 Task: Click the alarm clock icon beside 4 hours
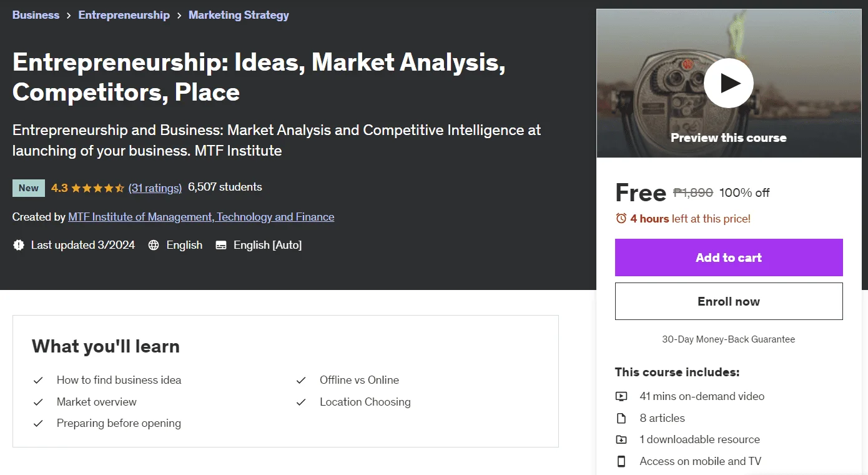[x=621, y=219]
